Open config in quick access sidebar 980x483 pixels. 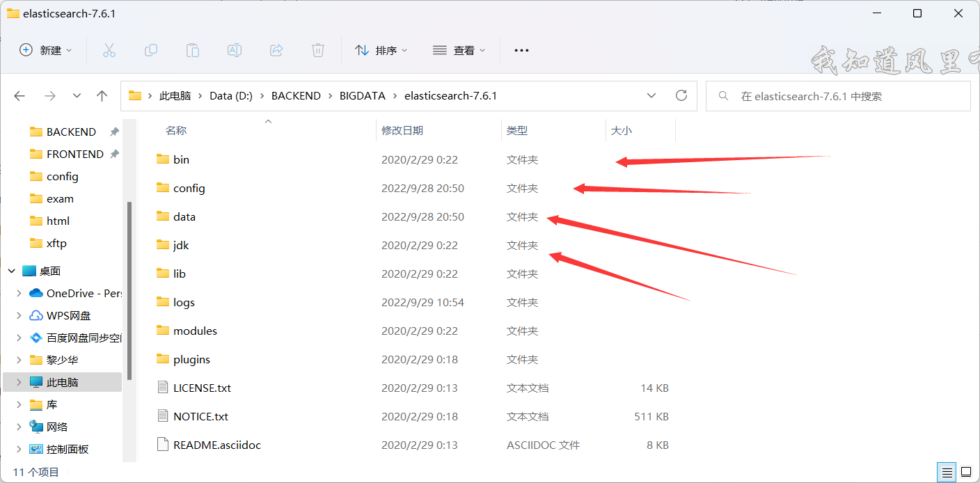[x=62, y=176]
